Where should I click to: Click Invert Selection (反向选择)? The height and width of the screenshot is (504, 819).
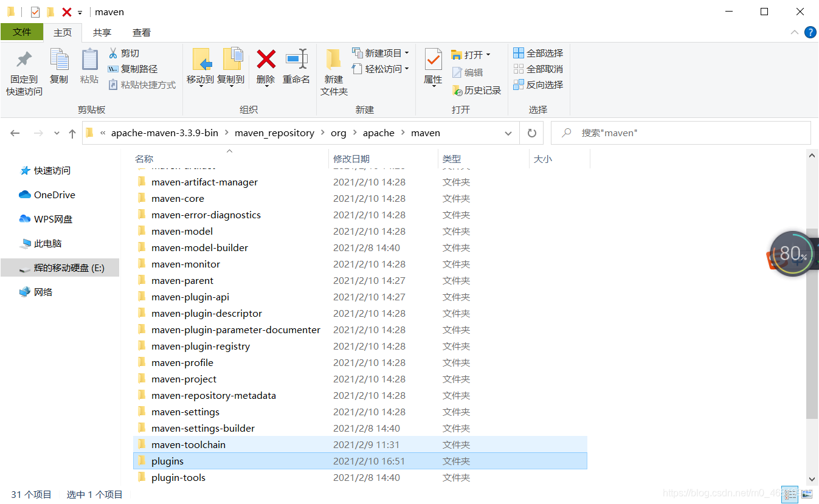click(538, 85)
